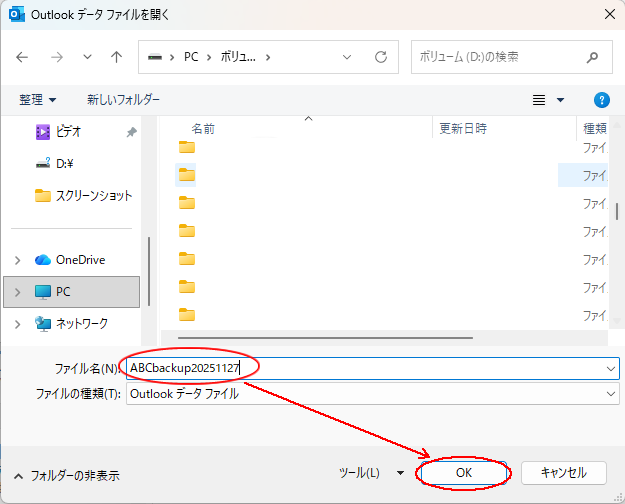
Task: Select ボリュ... in the address breadcrumb
Action: (x=238, y=57)
